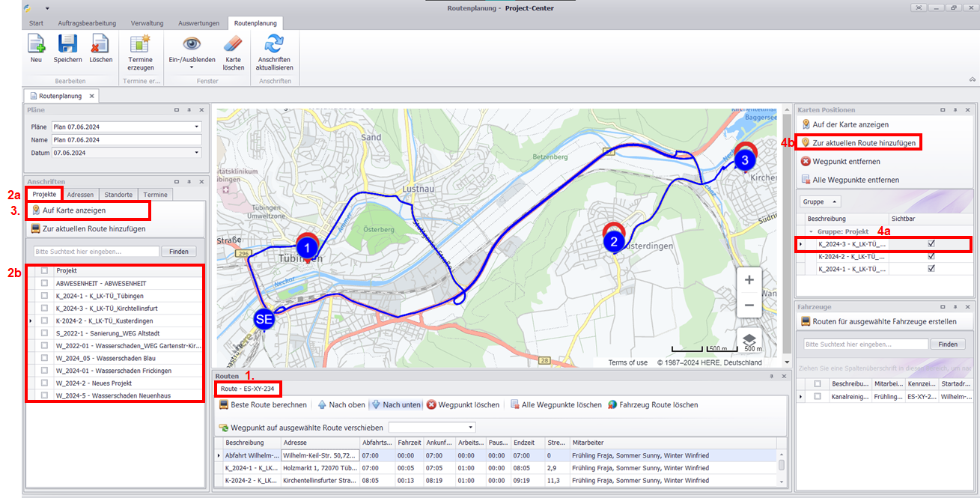This screenshot has width=980, height=498.
Task: Open the map layers selector icon
Action: 749,339
